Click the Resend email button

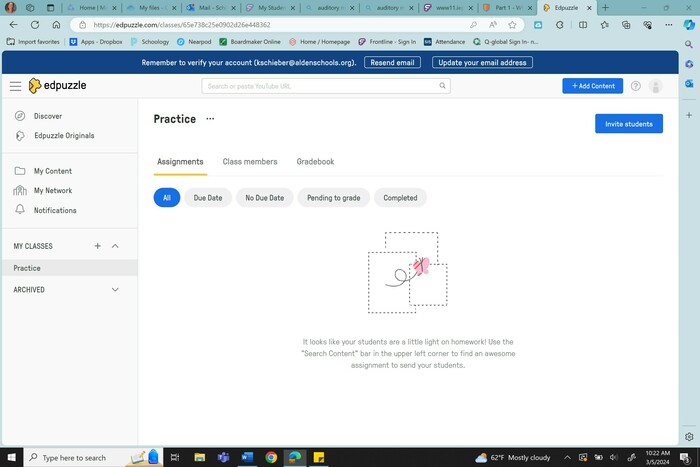tap(391, 62)
